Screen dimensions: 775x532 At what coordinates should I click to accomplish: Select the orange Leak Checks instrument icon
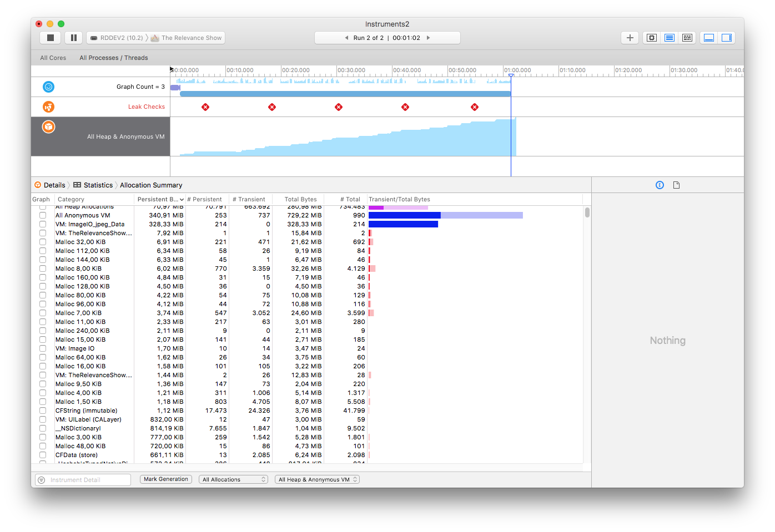click(x=49, y=107)
